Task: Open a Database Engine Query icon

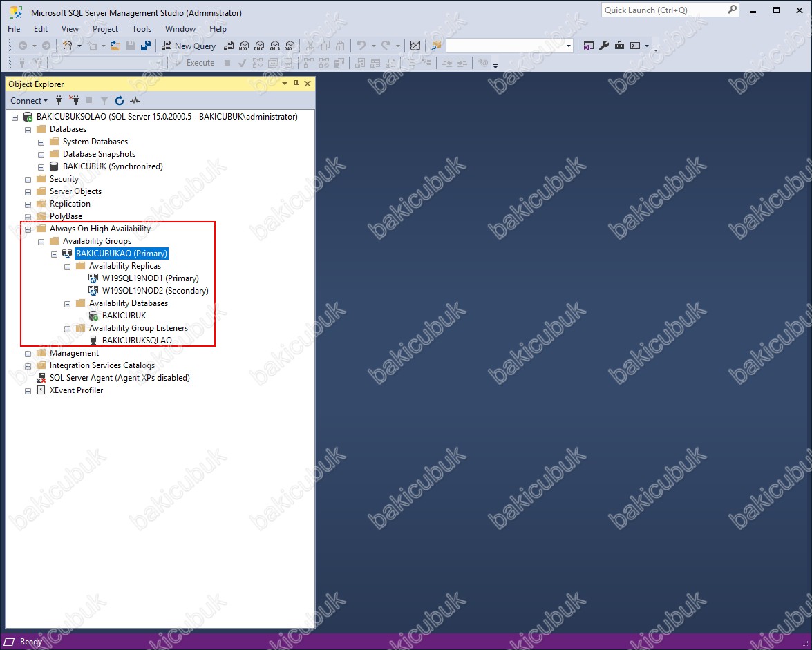Action: (228, 46)
